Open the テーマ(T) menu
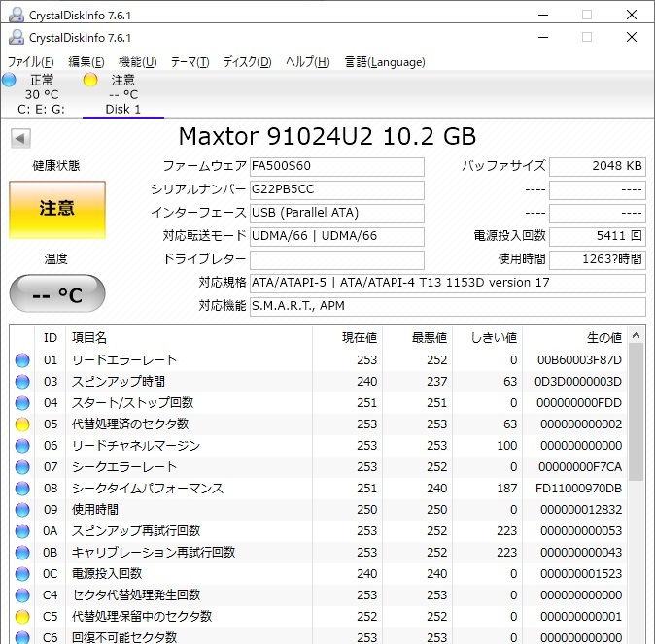 pos(190,62)
